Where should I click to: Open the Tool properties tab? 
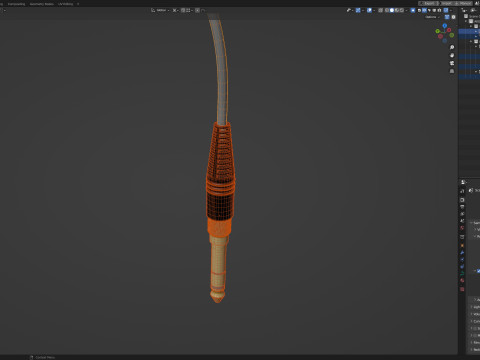[x=462, y=191]
